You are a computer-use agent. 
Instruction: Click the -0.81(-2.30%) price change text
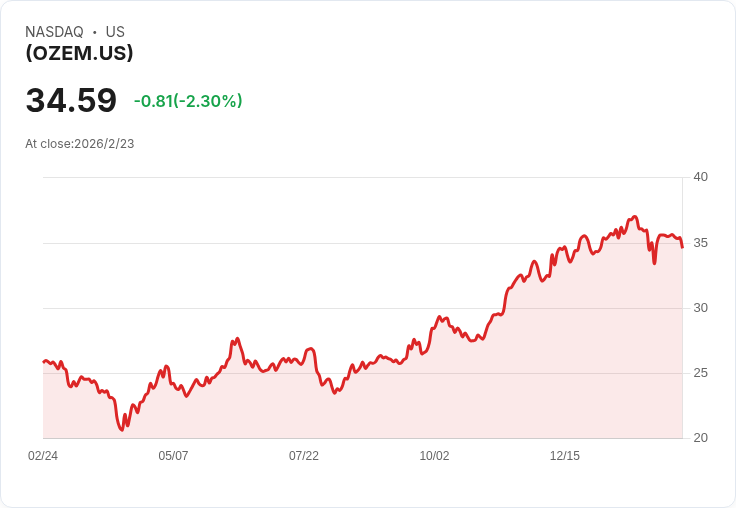(188, 101)
